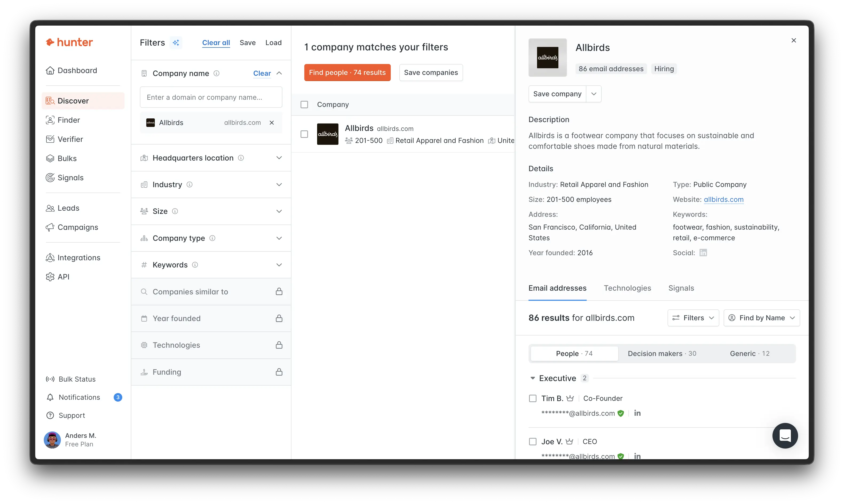Click the AI sparkle icon beside Filters
This screenshot has height=504, width=844.
[x=176, y=42]
